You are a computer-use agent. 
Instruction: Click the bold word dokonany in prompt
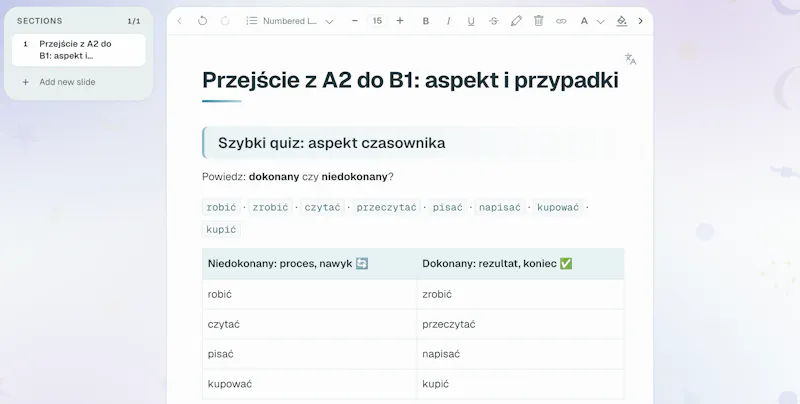pyautogui.click(x=274, y=177)
